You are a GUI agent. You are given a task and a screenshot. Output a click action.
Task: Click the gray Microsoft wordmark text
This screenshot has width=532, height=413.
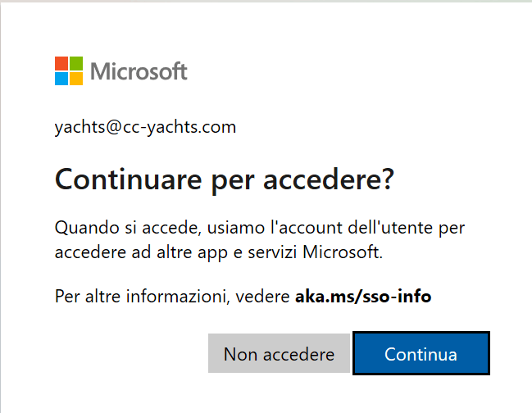(139, 71)
